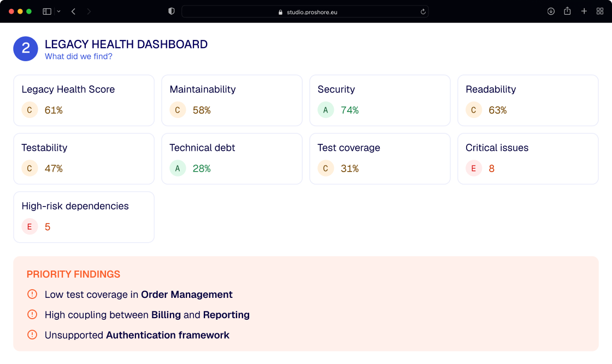612x364 pixels.
Task: Click the share icon in browser toolbar
Action: click(x=567, y=11)
